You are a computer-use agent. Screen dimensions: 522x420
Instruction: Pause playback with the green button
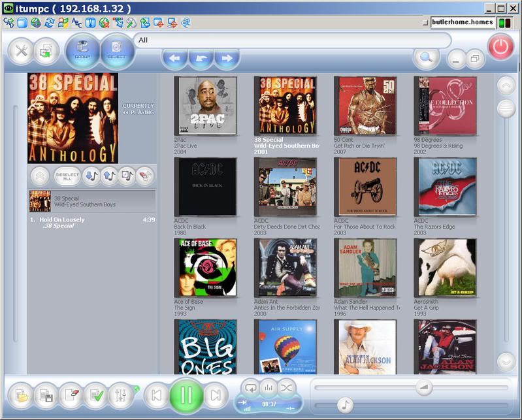[186, 395]
